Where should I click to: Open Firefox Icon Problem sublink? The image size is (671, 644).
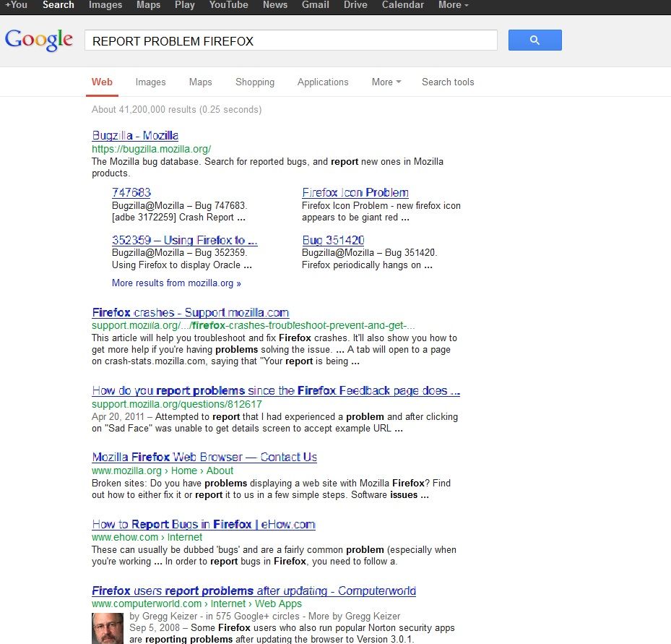click(355, 192)
